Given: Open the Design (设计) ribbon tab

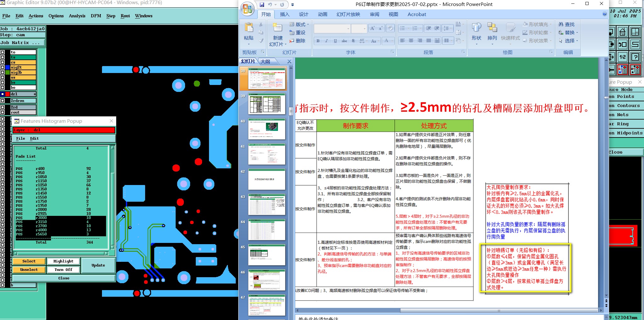Looking at the screenshot, I should (303, 14).
